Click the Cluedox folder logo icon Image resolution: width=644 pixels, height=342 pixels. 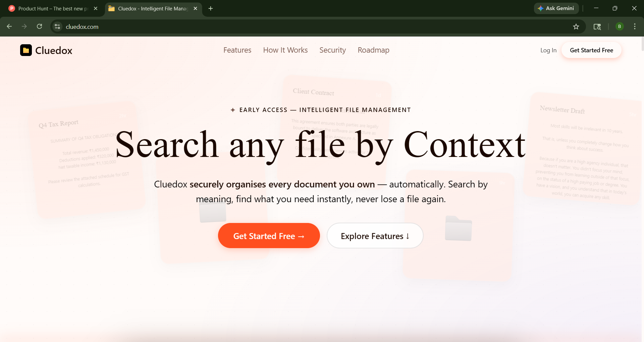pos(26,50)
